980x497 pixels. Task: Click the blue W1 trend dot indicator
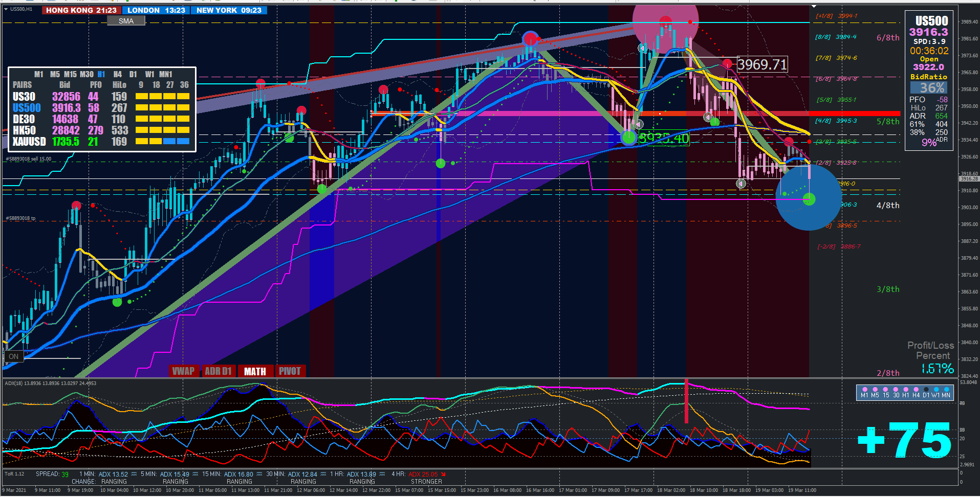pyautogui.click(x=937, y=390)
